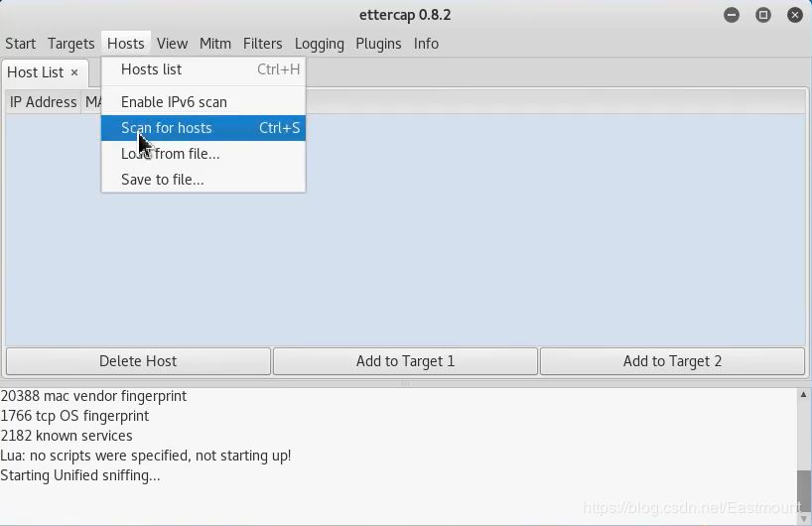Viewport: 812px width, 526px height.
Task: Open the Info menu
Action: click(426, 44)
